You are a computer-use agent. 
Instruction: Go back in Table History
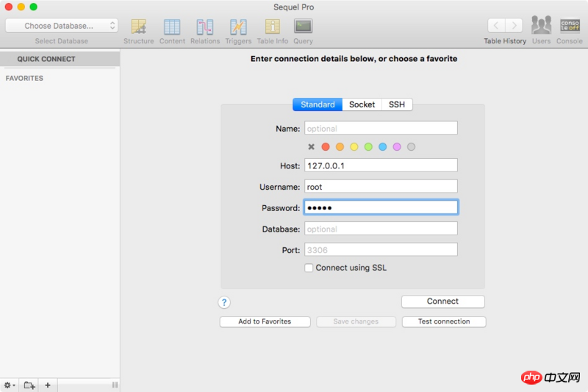click(496, 26)
